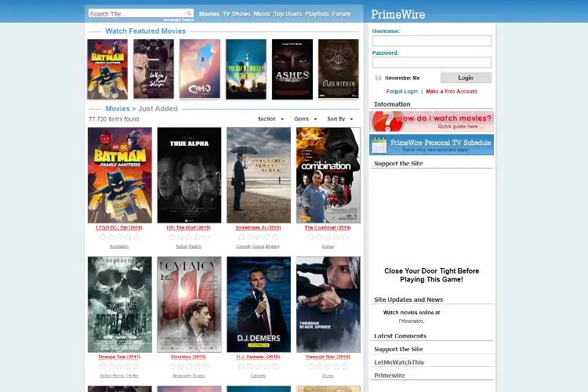Screen dimensions: 588x392
Task: Expand the Section dropdown
Action: coord(270,119)
